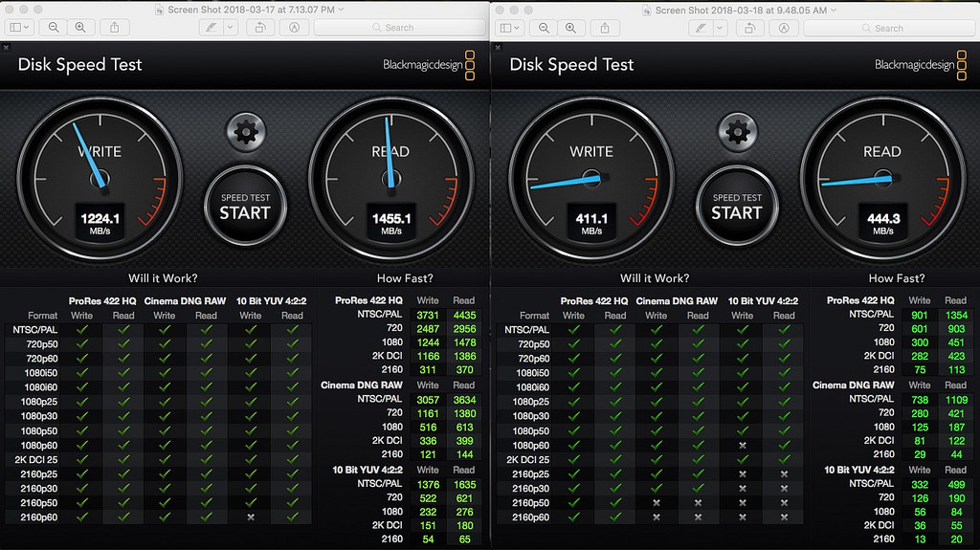The width and height of the screenshot is (980, 550).
Task: Open title dropdown of Screen Shot 2018-03-17
Action: click(342, 10)
